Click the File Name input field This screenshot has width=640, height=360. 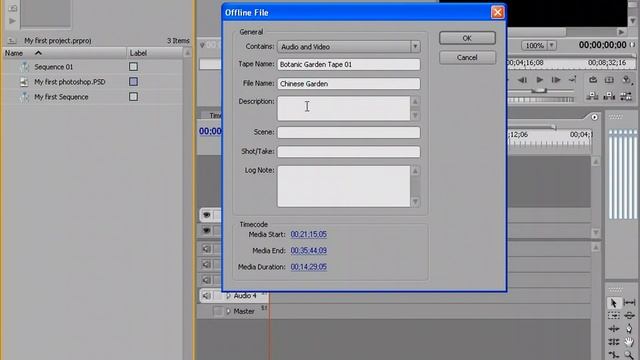click(349, 84)
